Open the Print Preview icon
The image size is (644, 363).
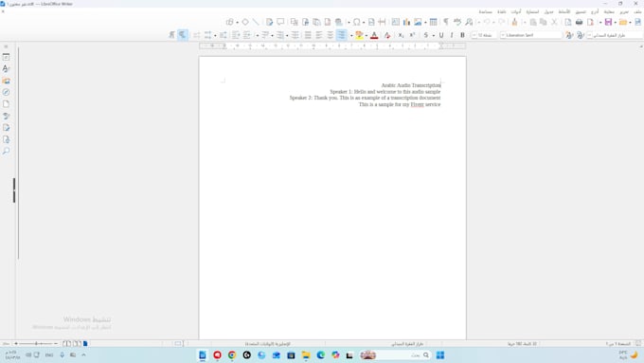tap(568, 22)
